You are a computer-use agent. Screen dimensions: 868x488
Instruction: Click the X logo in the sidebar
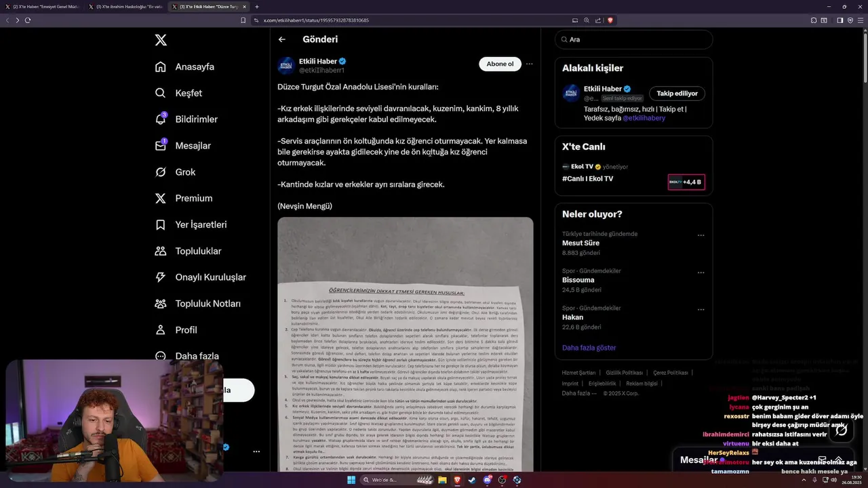pos(161,40)
